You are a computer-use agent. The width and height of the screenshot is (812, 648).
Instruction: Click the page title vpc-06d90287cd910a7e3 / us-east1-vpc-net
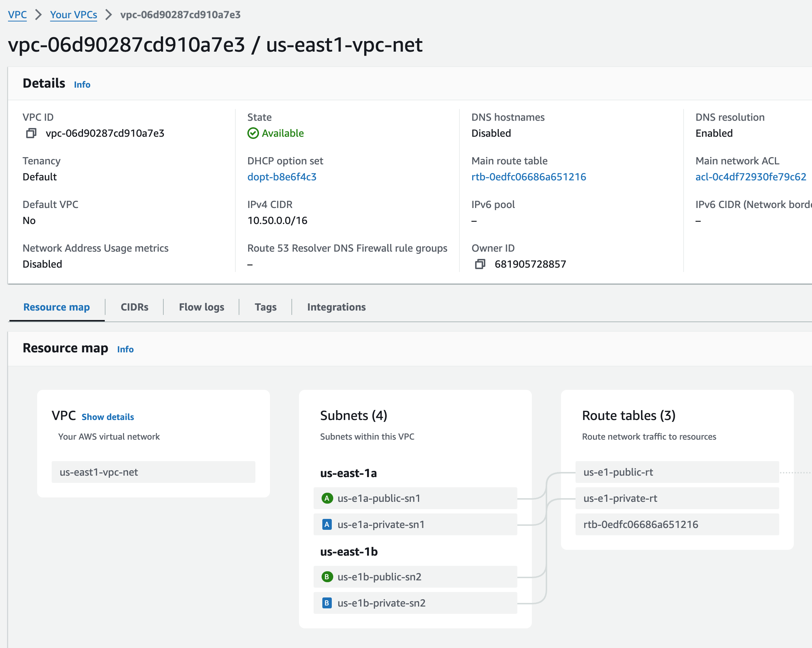(x=215, y=45)
